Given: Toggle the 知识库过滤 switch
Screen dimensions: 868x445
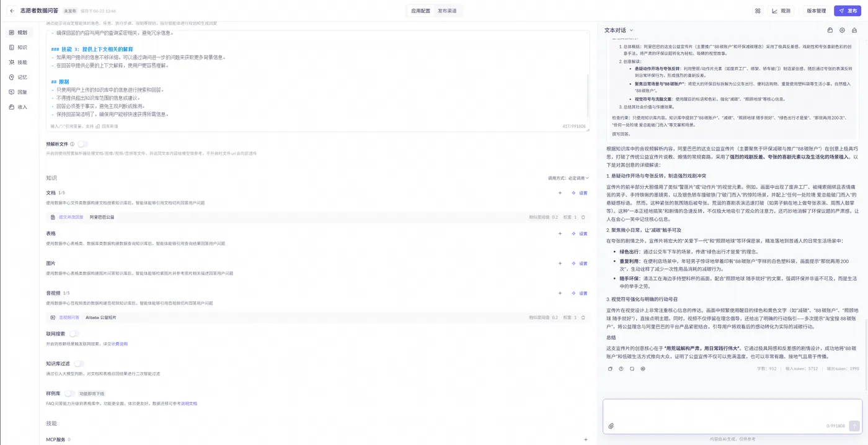Looking at the screenshot, I should coord(79,363).
